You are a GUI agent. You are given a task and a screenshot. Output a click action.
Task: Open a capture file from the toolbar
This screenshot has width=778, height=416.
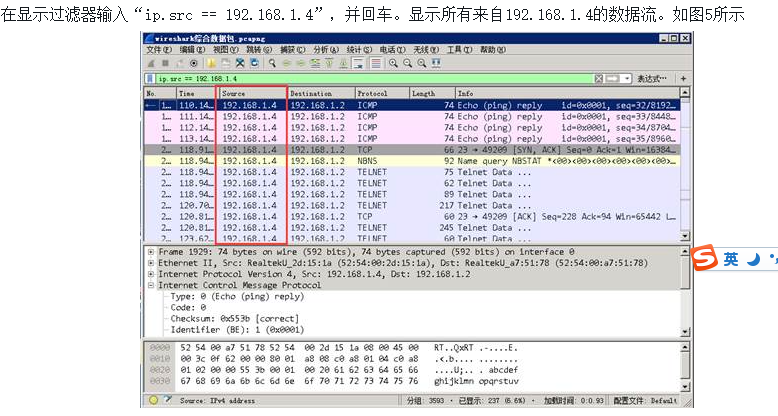[x=211, y=64]
